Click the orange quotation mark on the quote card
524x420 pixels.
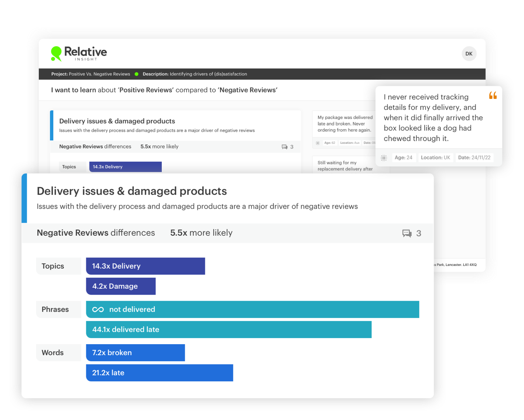pos(493,96)
